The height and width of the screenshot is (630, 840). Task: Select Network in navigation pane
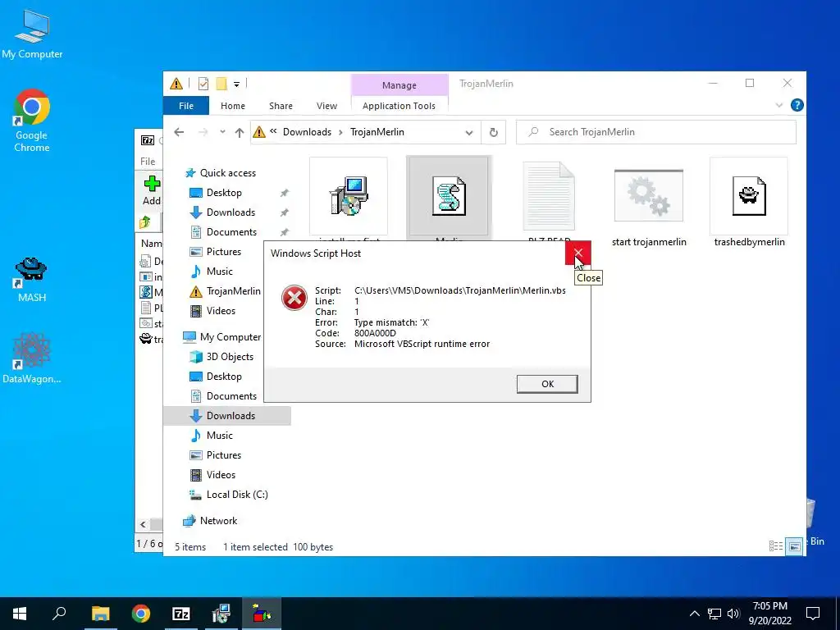coord(218,521)
